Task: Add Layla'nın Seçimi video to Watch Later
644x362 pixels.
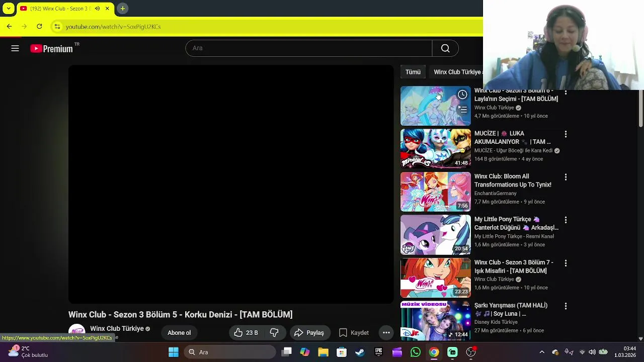Action: 462,95
